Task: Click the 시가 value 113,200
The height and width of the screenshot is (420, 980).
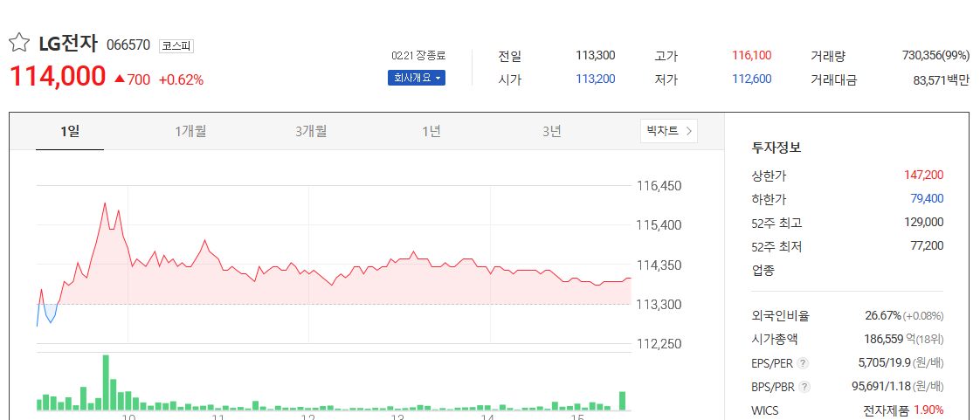Action: [x=595, y=79]
